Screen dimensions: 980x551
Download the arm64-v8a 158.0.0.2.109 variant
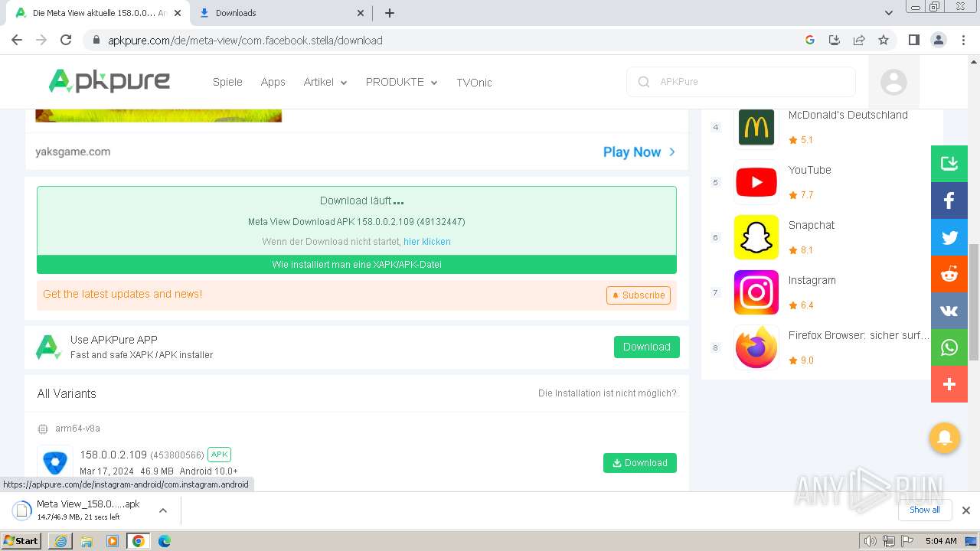[640, 463]
